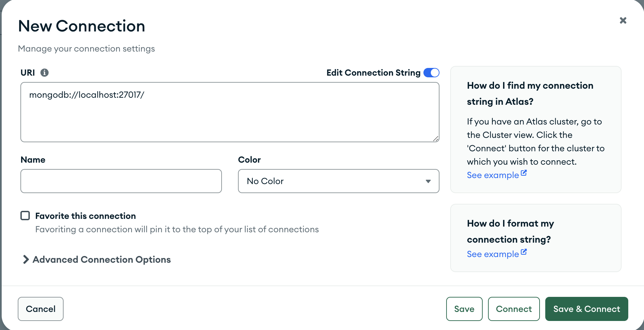This screenshot has width=644, height=330.
Task: Open the first See example link
Action: (x=492, y=175)
